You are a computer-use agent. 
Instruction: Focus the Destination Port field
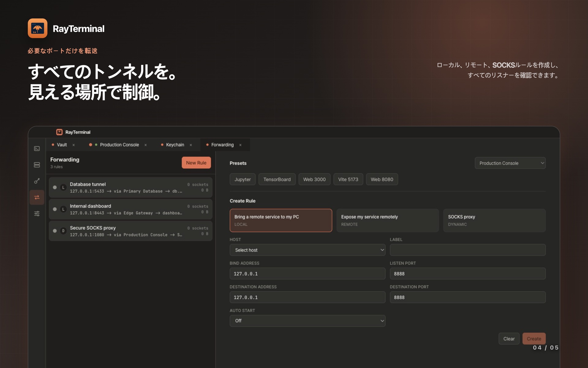[x=468, y=297]
